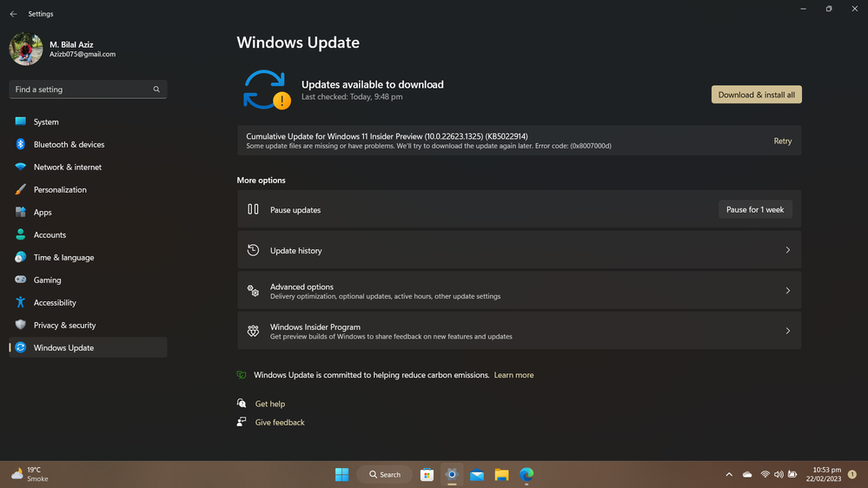This screenshot has width=868, height=488.
Task: Open the Windows Start button on taskbar
Action: (342, 474)
